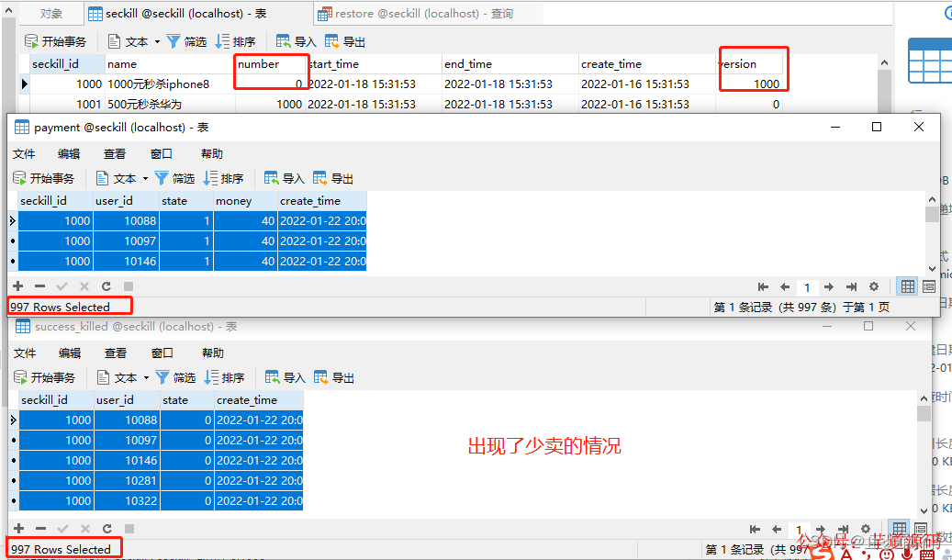Refresh success_killed table with refresh icon
952x560 pixels.
[107, 529]
